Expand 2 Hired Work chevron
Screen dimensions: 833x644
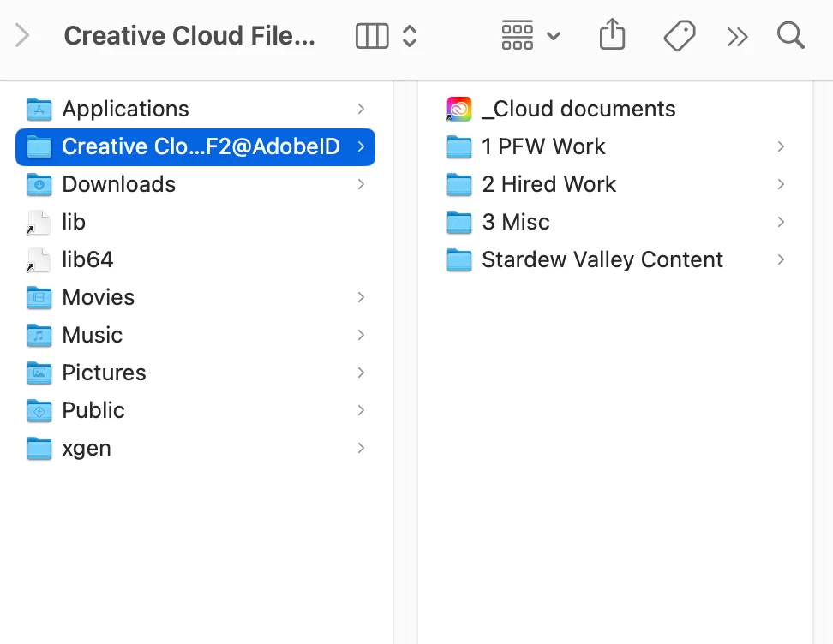[781, 184]
